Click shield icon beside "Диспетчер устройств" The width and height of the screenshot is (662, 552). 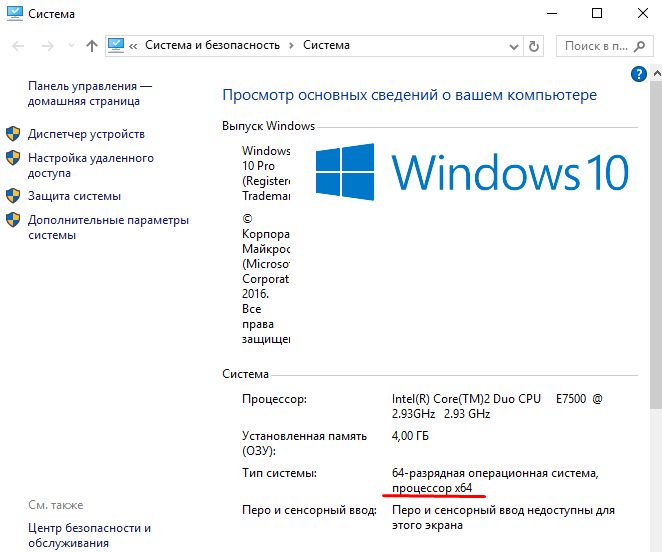coord(13,134)
